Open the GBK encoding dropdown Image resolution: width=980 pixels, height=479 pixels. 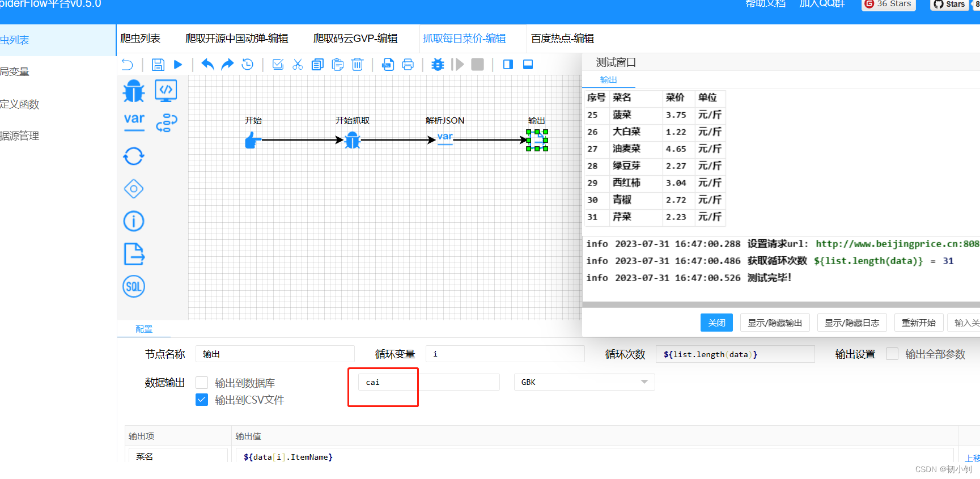coord(584,382)
